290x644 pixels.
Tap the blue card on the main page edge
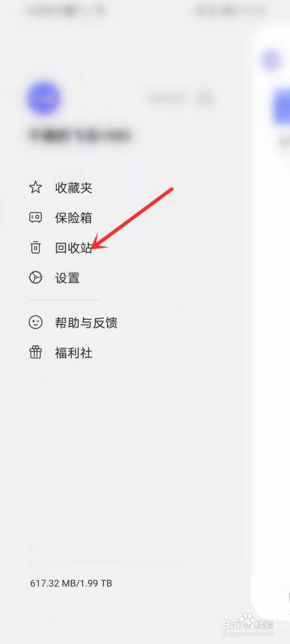click(282, 107)
